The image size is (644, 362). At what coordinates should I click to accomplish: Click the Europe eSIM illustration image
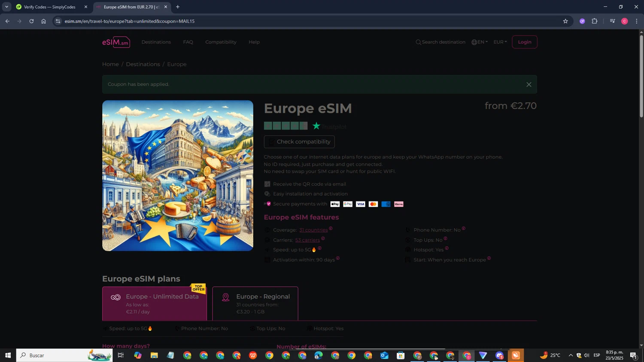click(x=178, y=176)
